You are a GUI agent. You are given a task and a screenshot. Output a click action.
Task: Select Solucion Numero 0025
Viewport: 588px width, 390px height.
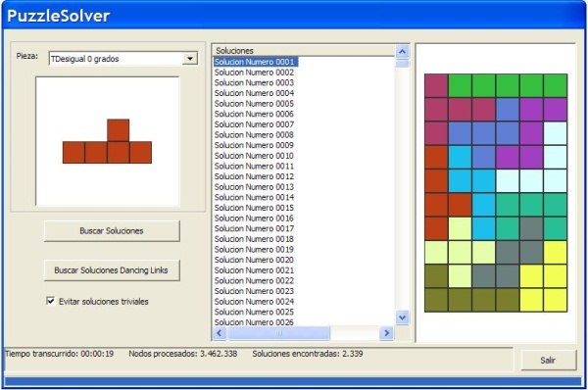point(254,312)
